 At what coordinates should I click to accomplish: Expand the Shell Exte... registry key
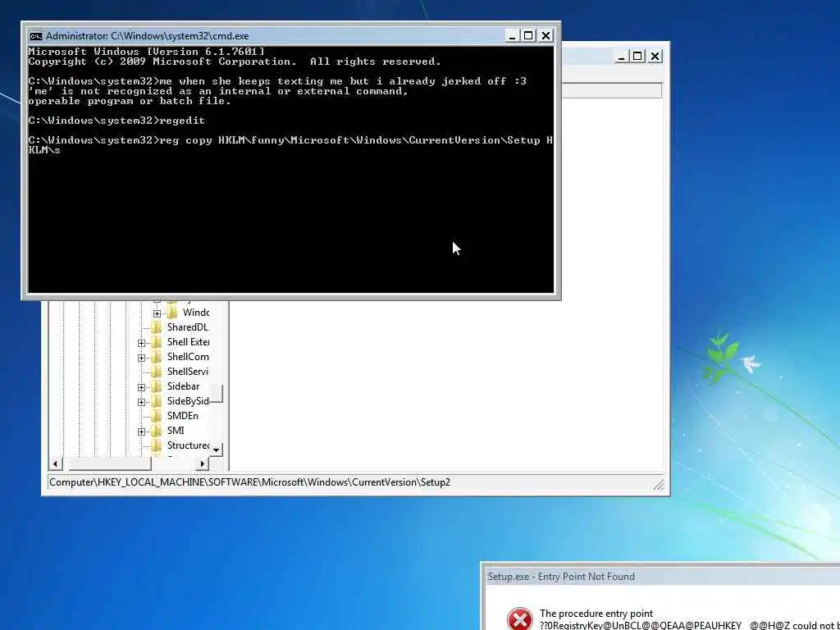(x=141, y=343)
